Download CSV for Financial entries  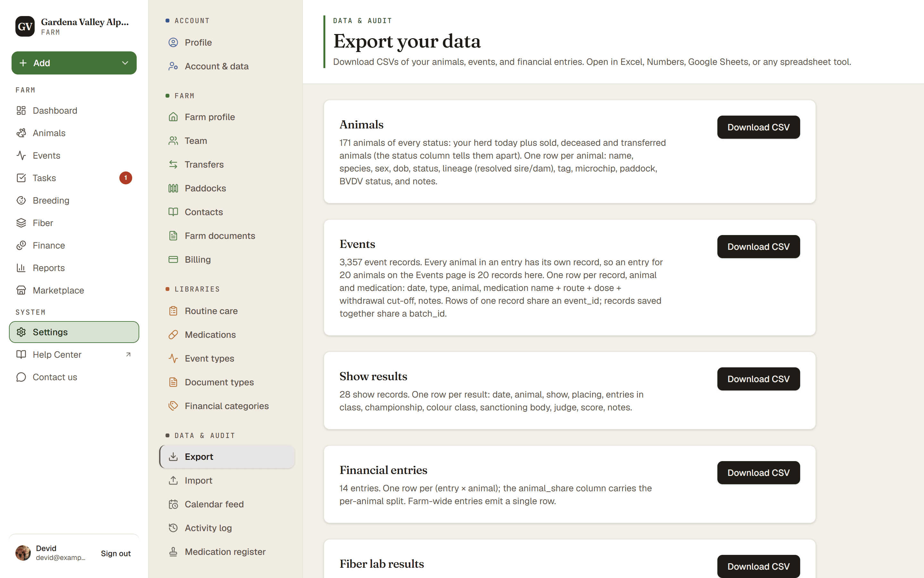point(758,472)
